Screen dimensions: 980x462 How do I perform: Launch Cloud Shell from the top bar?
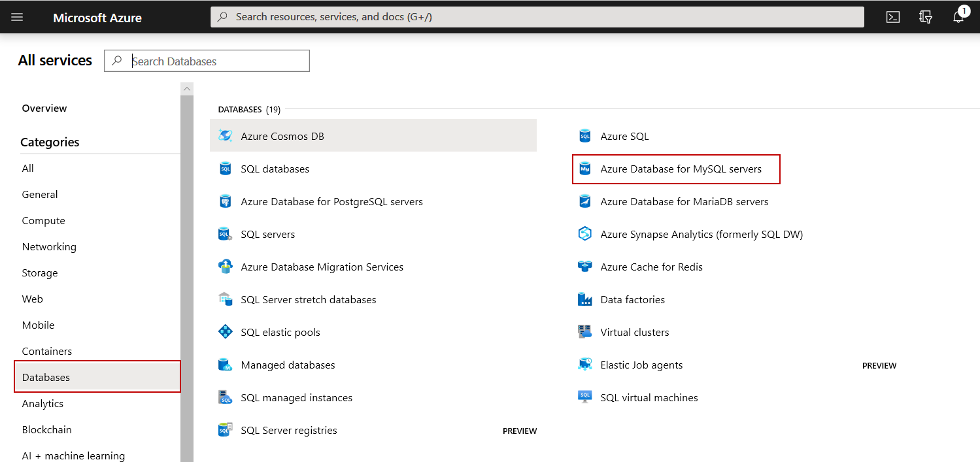893,17
